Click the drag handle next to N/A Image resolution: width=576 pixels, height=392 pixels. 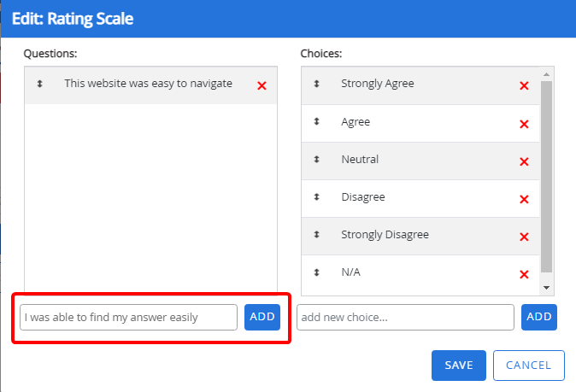click(316, 272)
